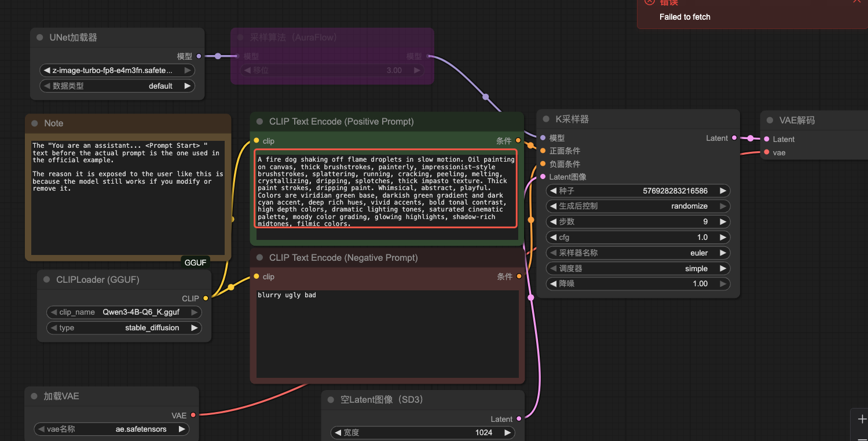Image resolution: width=868 pixels, height=441 pixels.
Task: Collapse the K采样器 node using its title dot
Action: (546, 119)
